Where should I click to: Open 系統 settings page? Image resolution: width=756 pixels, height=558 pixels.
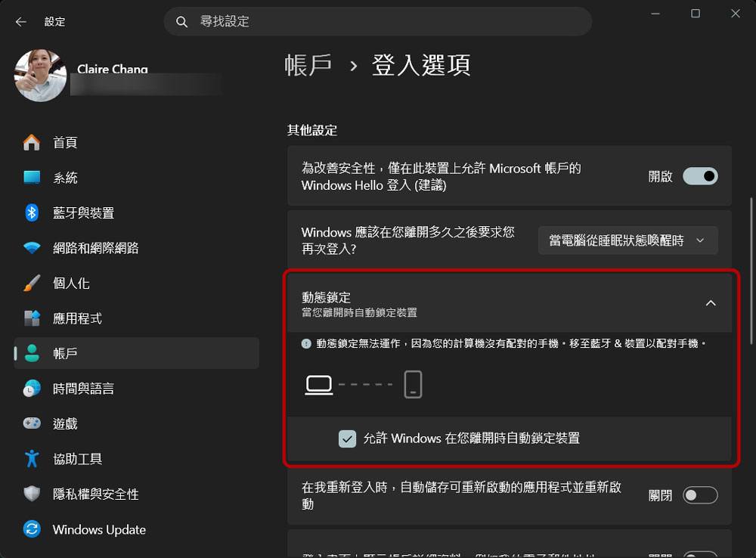point(136,178)
